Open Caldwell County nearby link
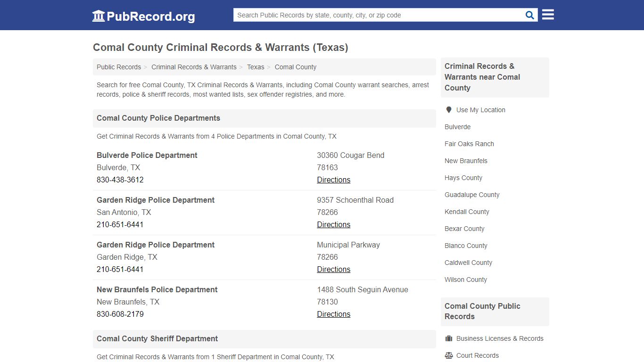The height and width of the screenshot is (362, 644). pyautogui.click(x=468, y=263)
